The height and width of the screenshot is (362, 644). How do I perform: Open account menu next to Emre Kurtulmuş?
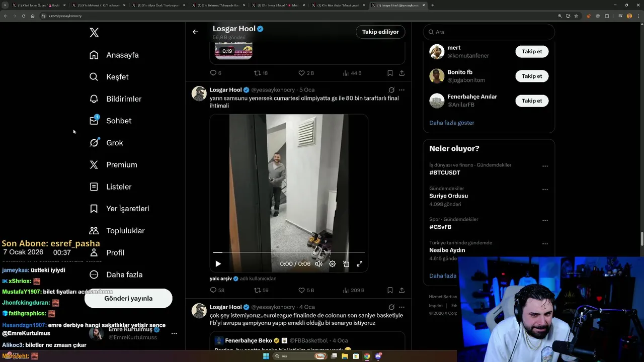tap(174, 333)
